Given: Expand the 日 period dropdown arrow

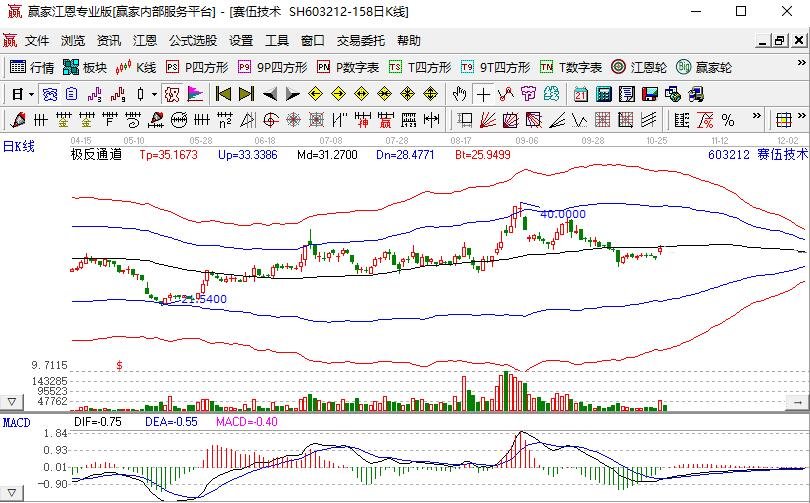Looking at the screenshot, I should tap(32, 95).
